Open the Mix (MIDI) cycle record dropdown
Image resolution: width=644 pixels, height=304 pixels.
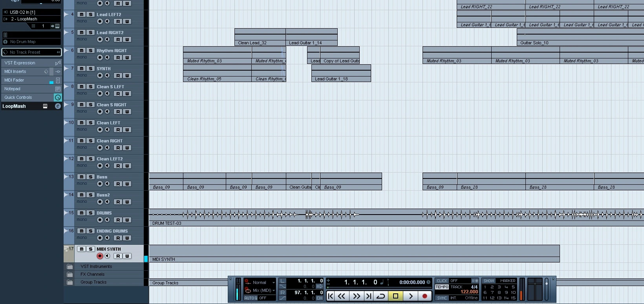point(260,290)
